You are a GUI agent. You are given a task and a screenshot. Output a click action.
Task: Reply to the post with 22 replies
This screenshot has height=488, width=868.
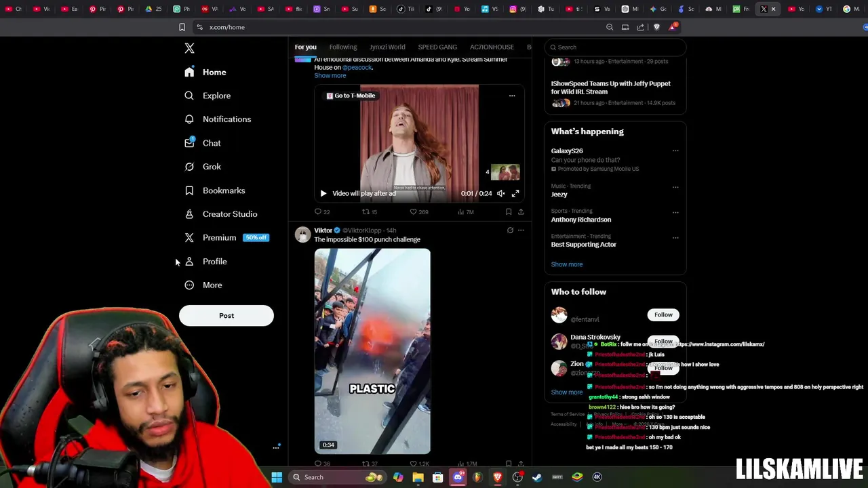click(x=322, y=212)
